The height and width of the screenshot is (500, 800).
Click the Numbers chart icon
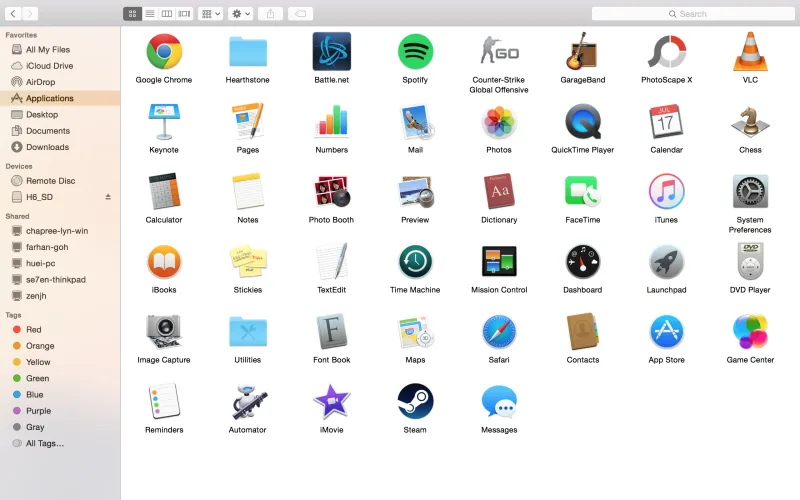332,121
